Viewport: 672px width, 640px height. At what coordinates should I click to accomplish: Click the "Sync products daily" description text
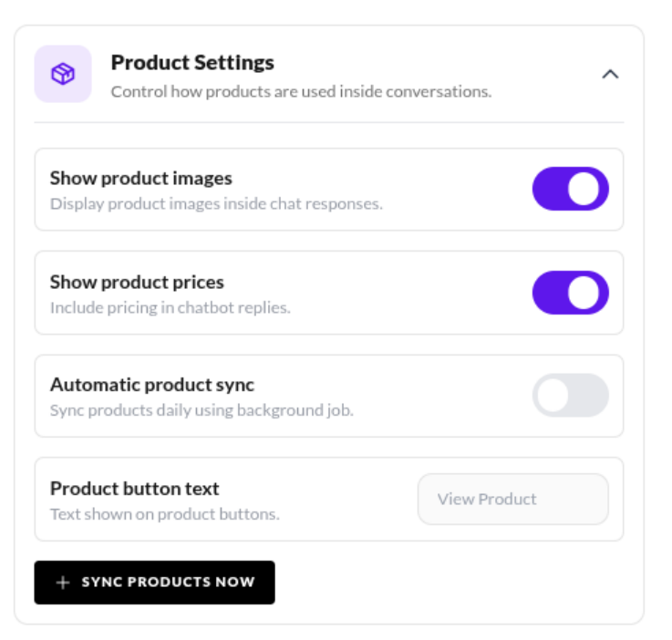(202, 410)
